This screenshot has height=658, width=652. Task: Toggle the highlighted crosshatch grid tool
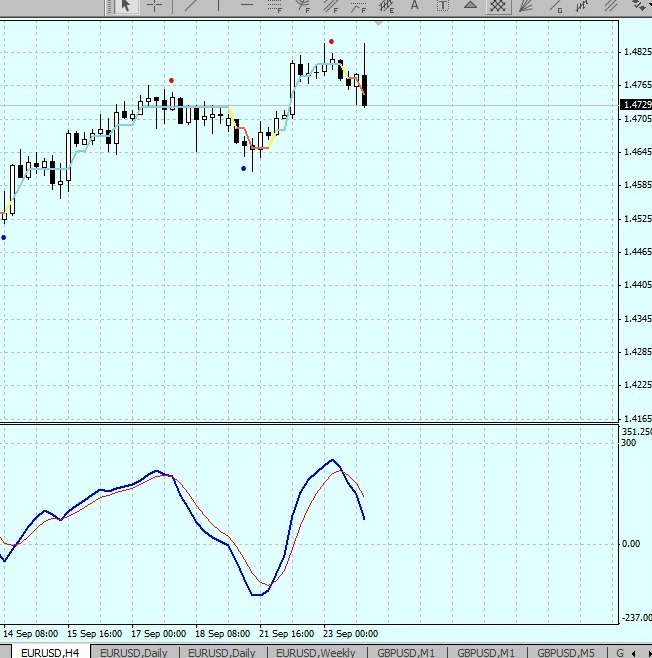pyautogui.click(x=498, y=6)
